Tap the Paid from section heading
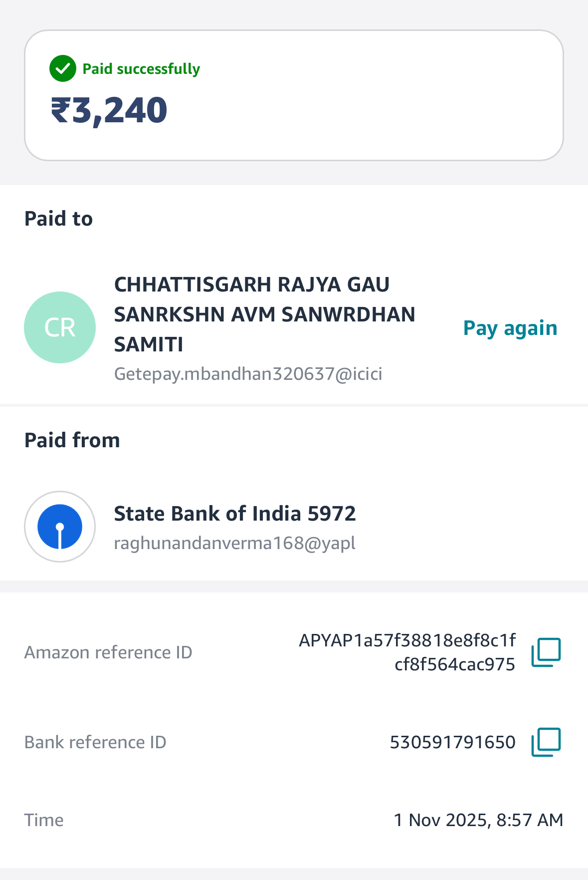Screen dimensions: 588x880 point(72,440)
